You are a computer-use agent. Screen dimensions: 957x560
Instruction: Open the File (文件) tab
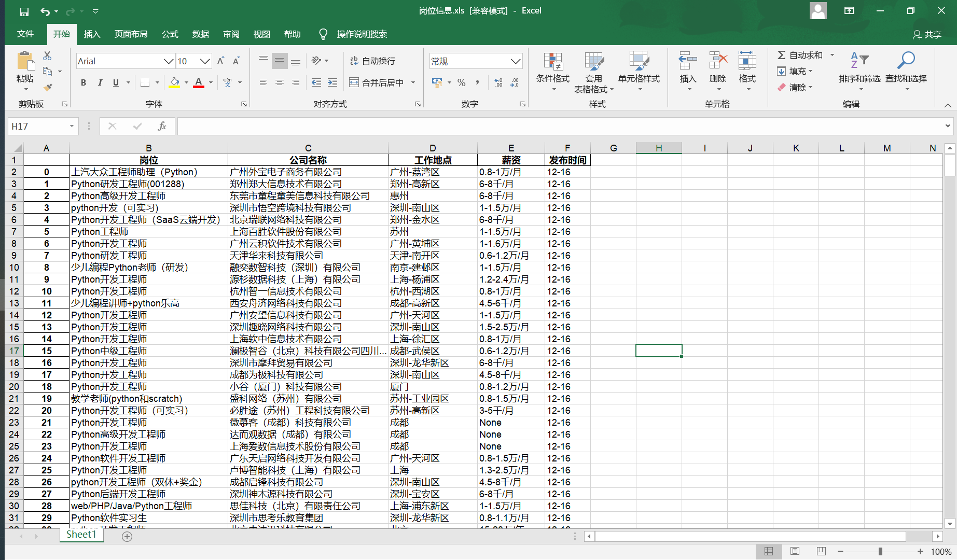pos(25,34)
